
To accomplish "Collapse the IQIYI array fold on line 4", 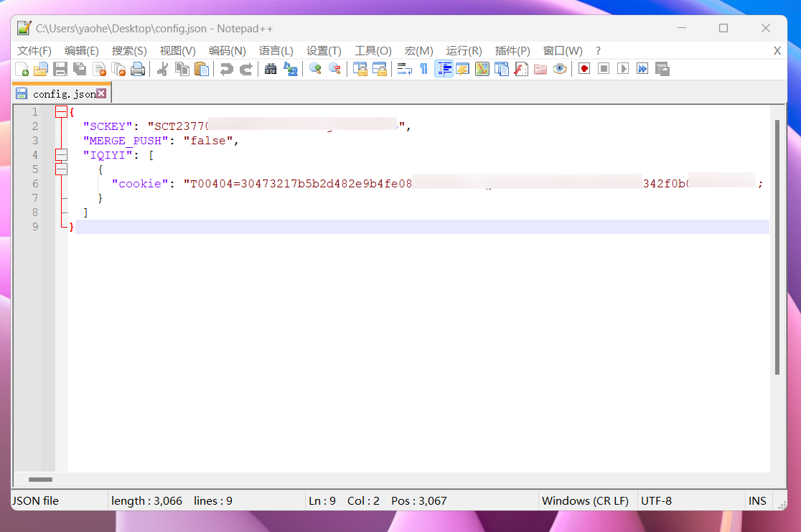I will tap(61, 155).
